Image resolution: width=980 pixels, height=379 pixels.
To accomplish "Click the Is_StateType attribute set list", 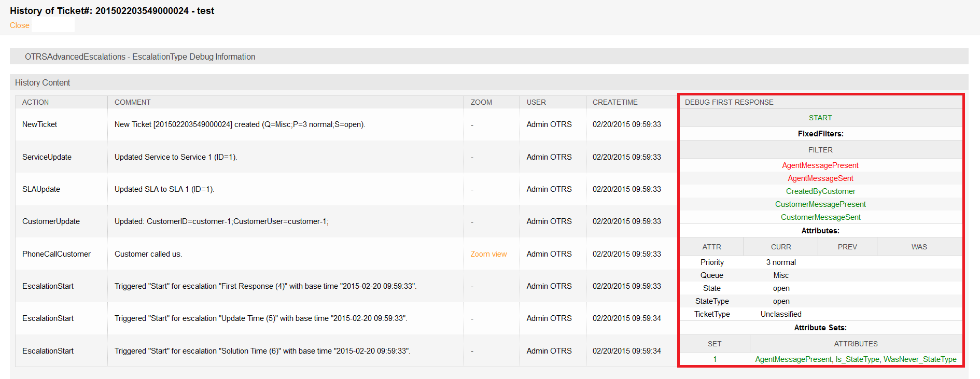I will pyautogui.click(x=856, y=359).
